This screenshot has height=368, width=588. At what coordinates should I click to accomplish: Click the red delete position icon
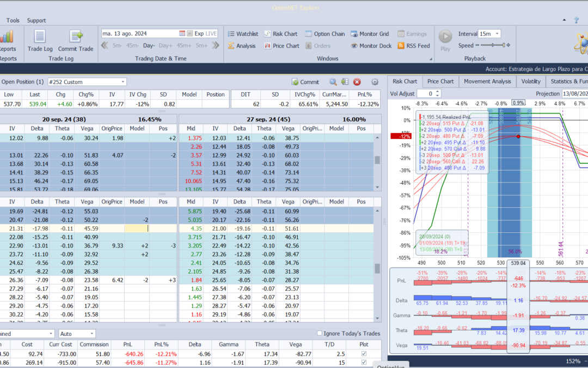coord(357,82)
